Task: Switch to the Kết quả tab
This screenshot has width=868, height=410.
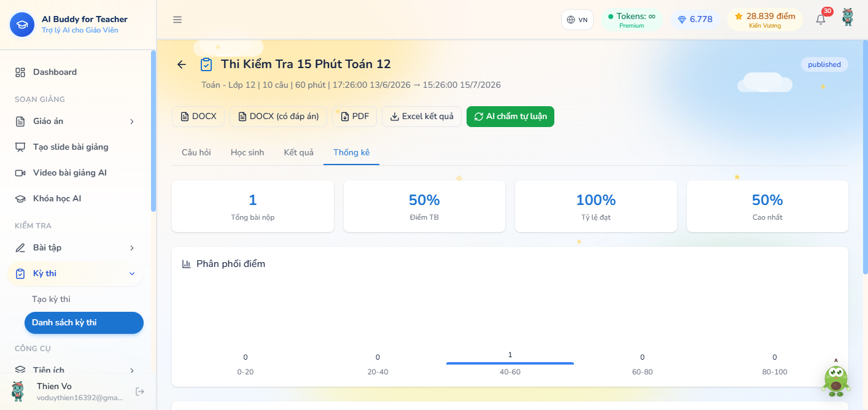Action: [298, 152]
